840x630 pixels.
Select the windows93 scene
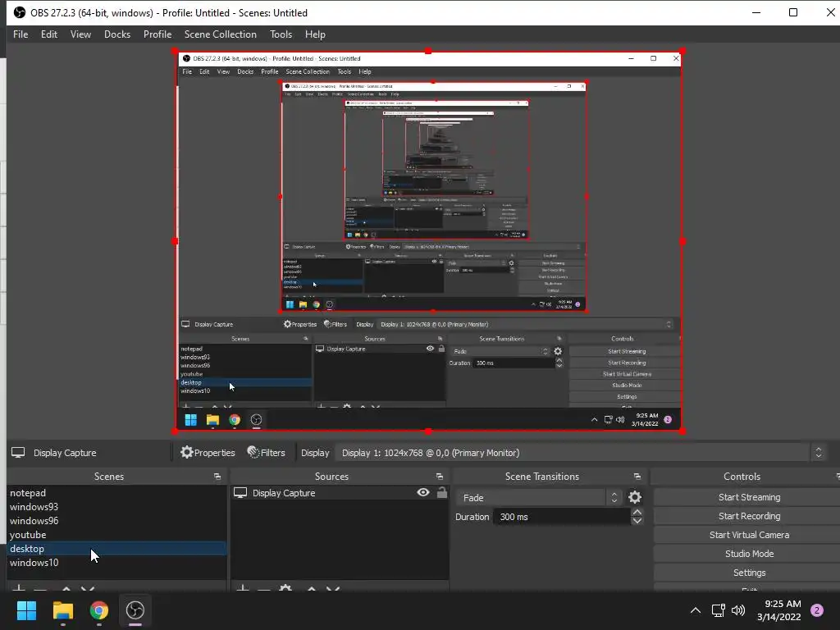[x=116, y=507]
